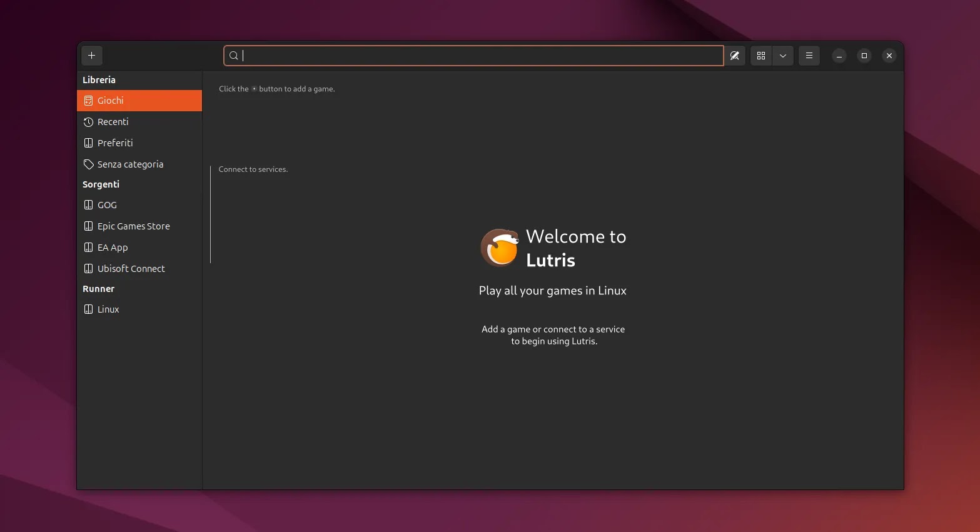The height and width of the screenshot is (532, 980).
Task: Click the icon beside Preferiti
Action: click(88, 143)
